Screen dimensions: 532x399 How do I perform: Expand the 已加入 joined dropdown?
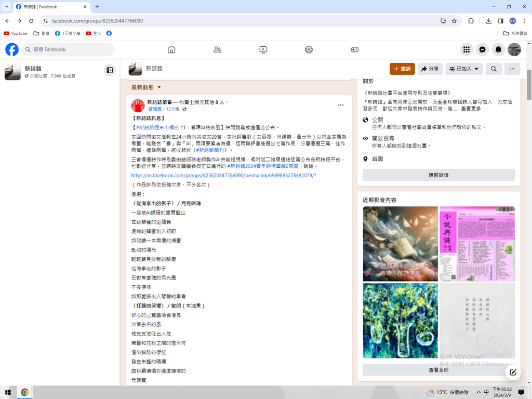[x=464, y=69]
